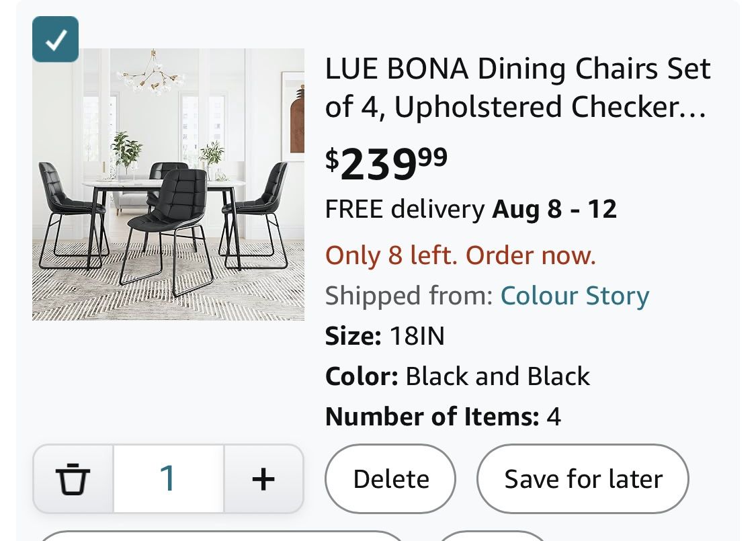Click the Black and Black color option

pyautogui.click(x=496, y=376)
